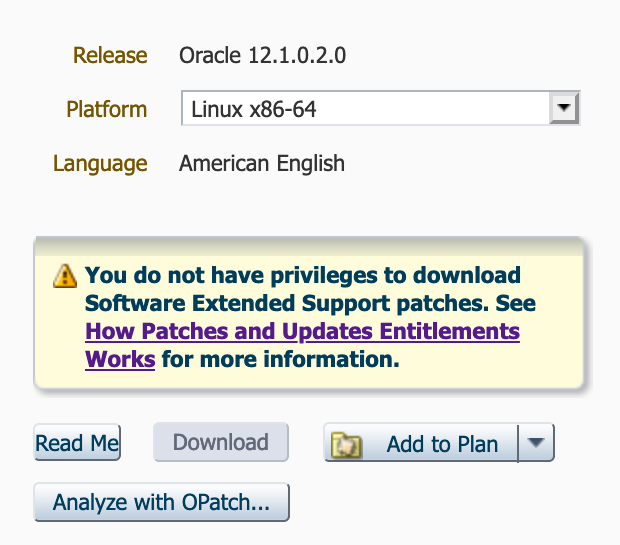Click the underlined word Works in the link
The image size is (620, 545).
[120, 359]
